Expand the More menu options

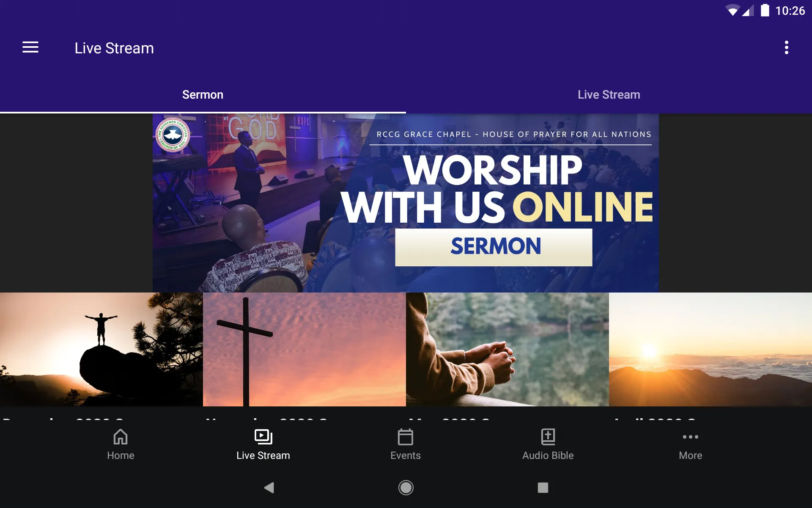point(690,444)
